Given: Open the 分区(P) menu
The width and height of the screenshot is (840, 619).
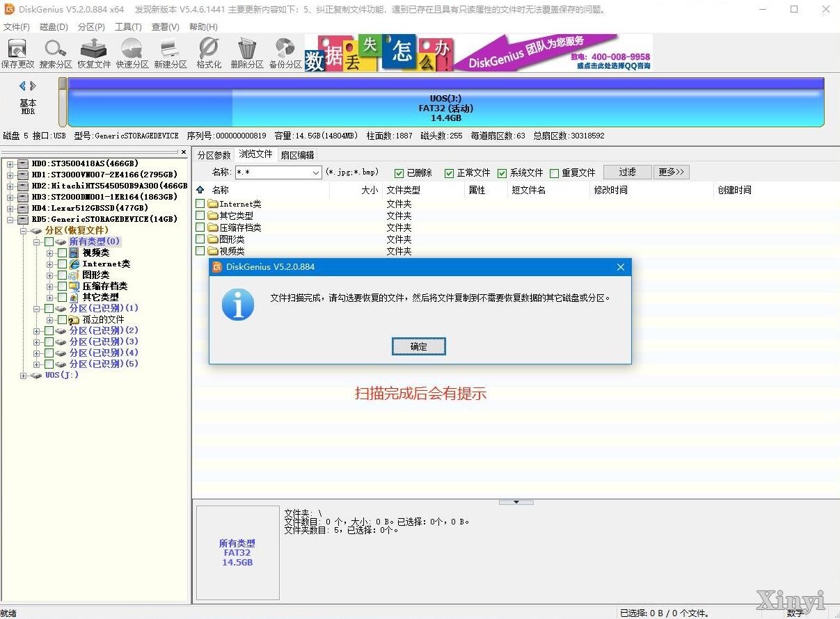Looking at the screenshot, I should pos(91,27).
